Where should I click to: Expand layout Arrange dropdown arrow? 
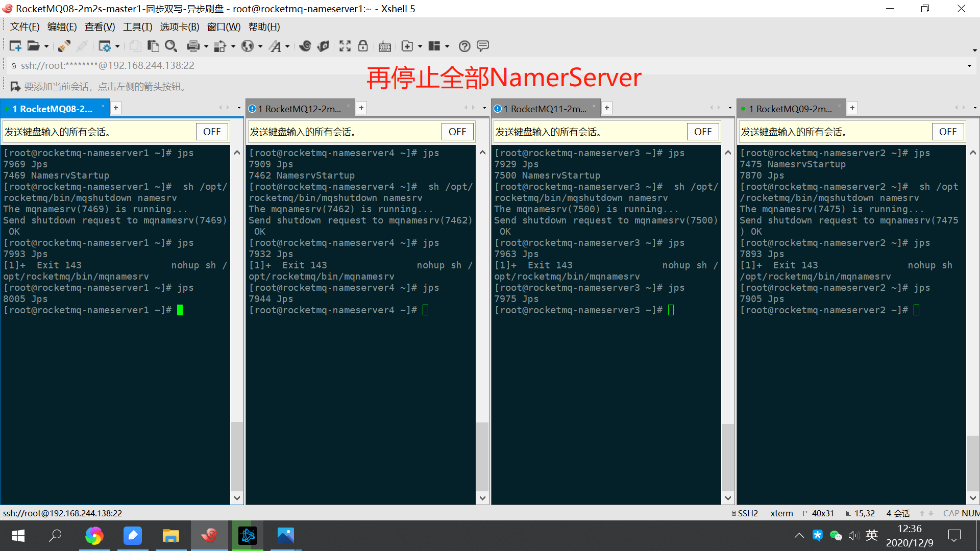[447, 46]
